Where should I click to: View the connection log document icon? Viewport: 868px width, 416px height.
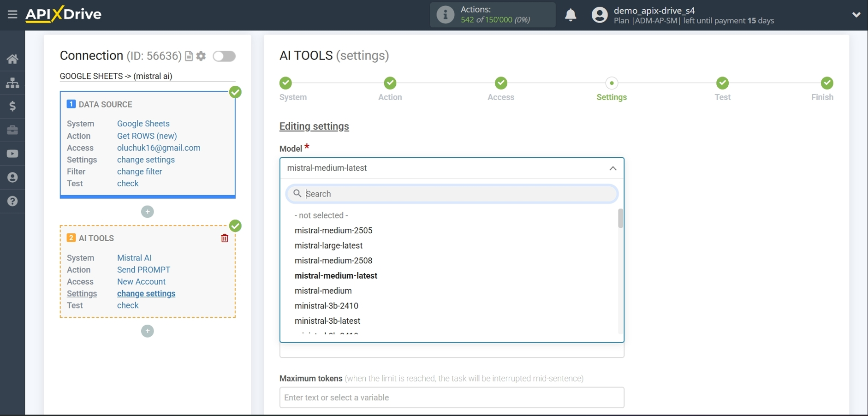point(189,56)
